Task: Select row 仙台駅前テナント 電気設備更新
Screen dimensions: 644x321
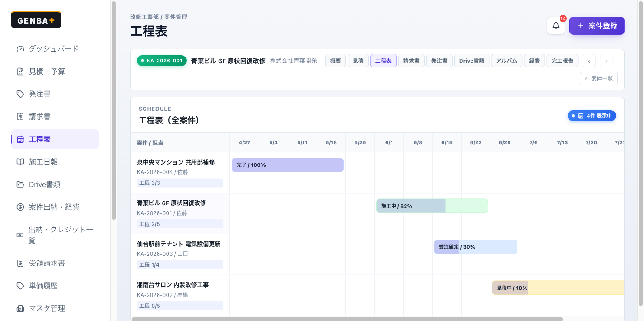Action: tap(180, 255)
